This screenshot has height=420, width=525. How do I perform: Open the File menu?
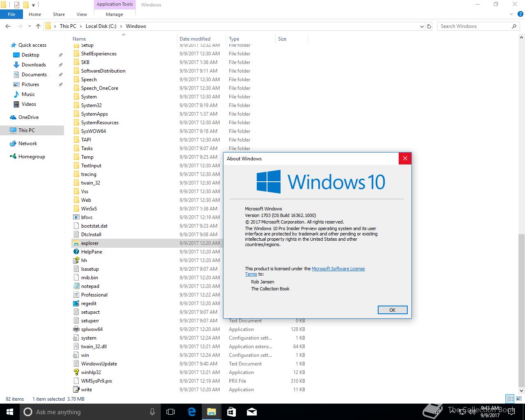pos(11,14)
